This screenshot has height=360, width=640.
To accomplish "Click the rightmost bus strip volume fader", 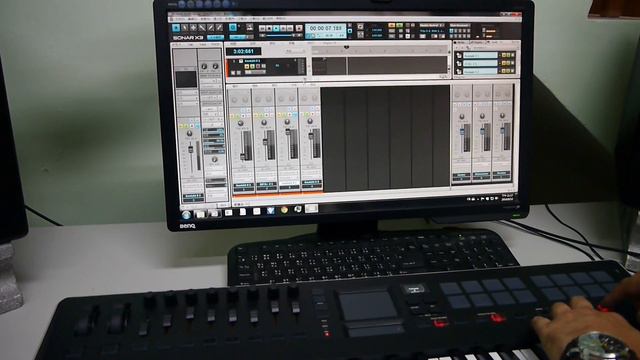I will [x=502, y=131].
